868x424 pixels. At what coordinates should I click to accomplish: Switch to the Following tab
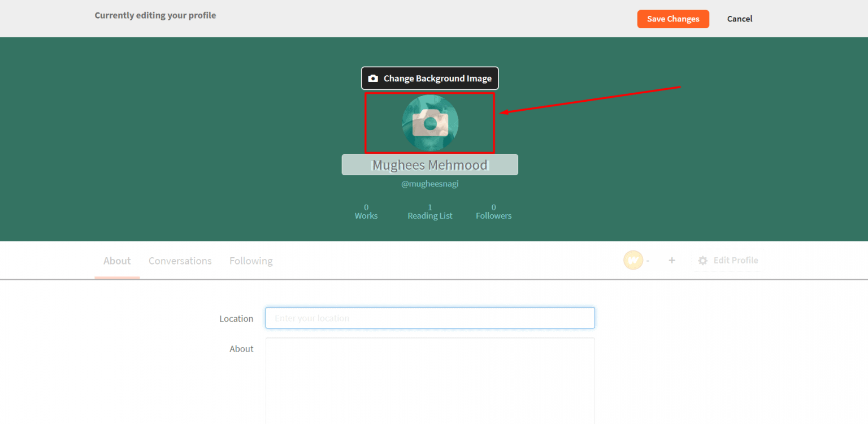coord(251,261)
